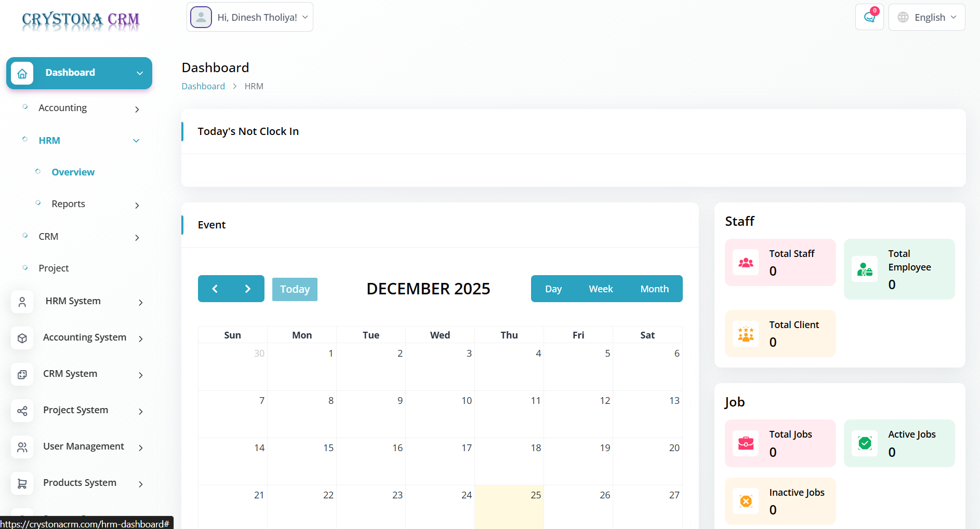Screen dimensions: 980x529
Task: Open the Dinesh Tholiya user menu
Action: (250, 17)
